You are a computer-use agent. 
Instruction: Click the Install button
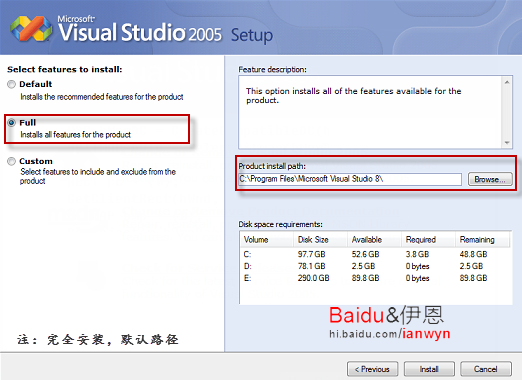coord(429,369)
